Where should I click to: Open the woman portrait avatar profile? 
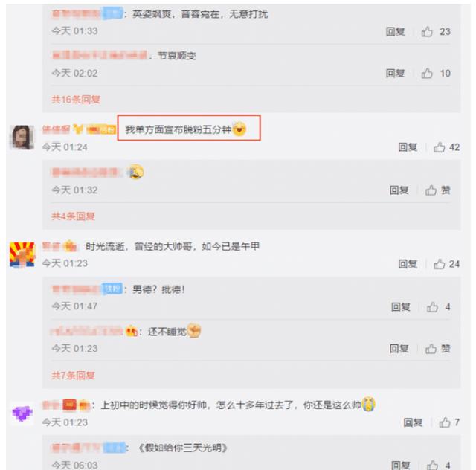(22, 138)
